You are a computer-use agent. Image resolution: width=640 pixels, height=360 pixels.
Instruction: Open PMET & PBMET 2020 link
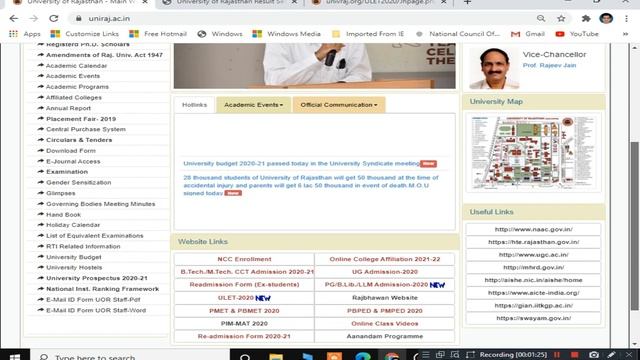(244, 311)
